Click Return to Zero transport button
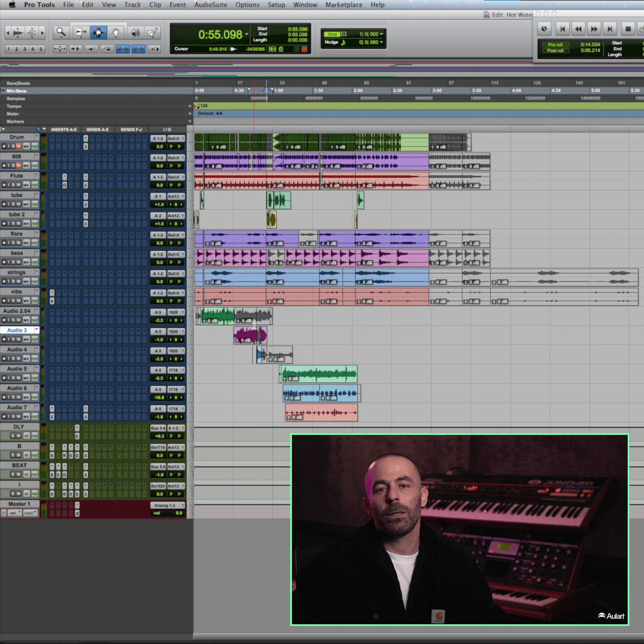The width and height of the screenshot is (644, 644). tap(562, 29)
